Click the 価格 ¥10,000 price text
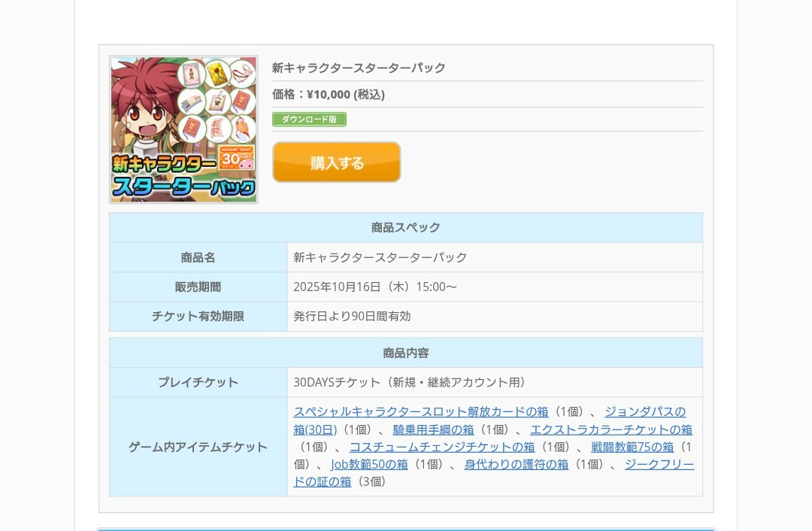 coord(329,94)
